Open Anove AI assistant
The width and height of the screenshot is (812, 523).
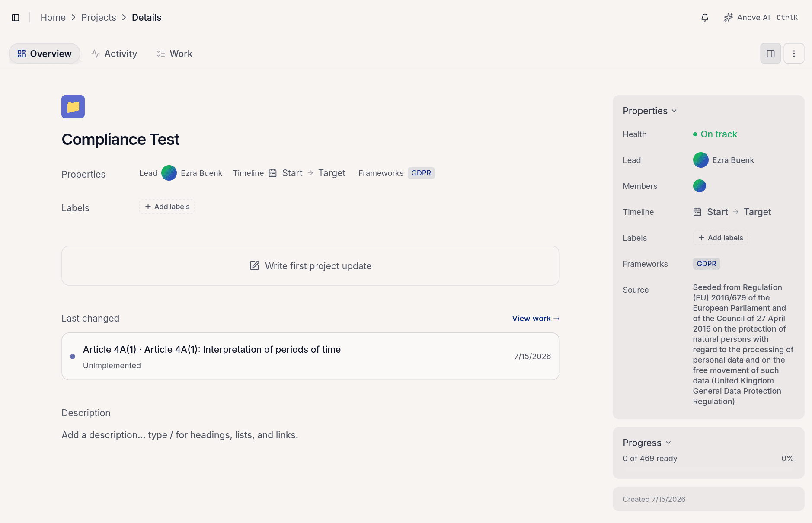pyautogui.click(x=761, y=18)
